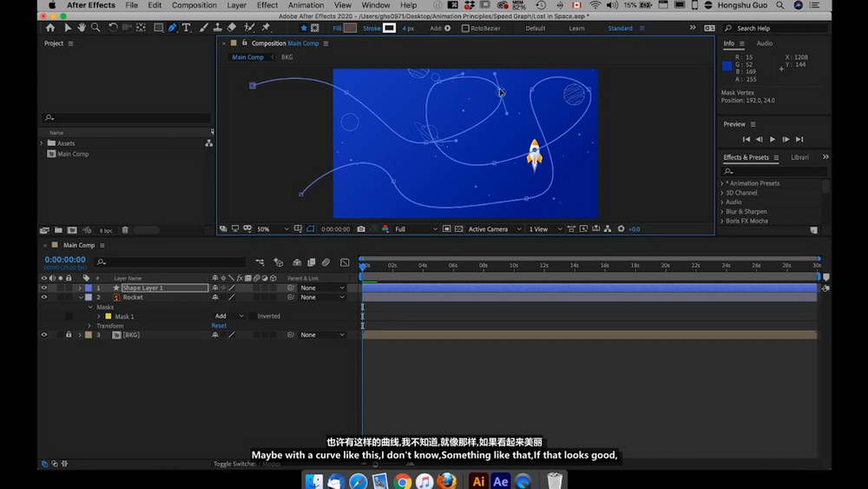Select the Clone Stamp tool

pos(218,28)
